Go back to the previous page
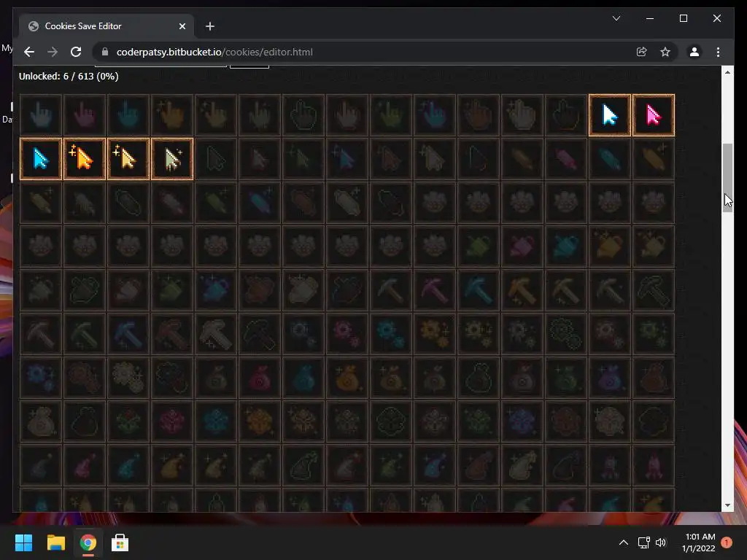Screen dimensions: 747x560 29,52
